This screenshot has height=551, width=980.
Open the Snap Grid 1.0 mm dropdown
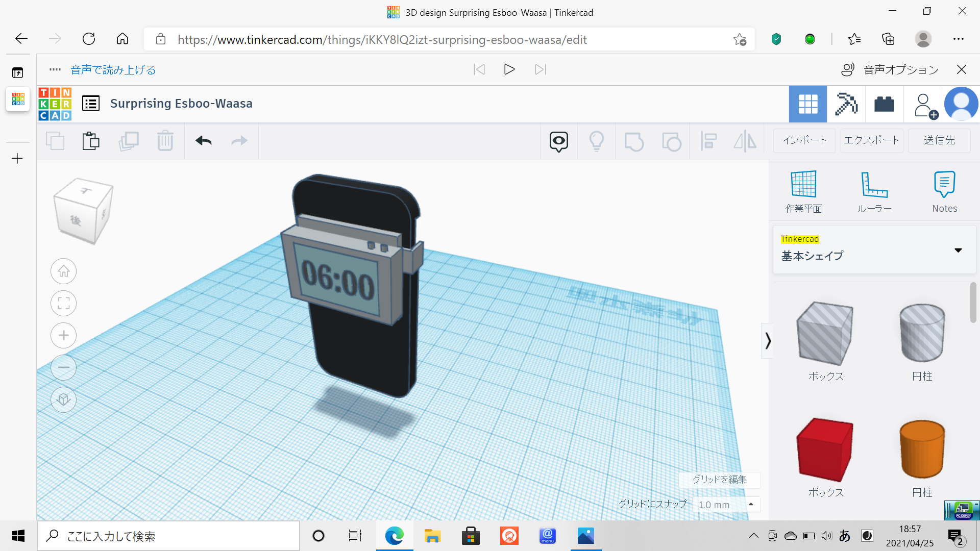tap(727, 505)
